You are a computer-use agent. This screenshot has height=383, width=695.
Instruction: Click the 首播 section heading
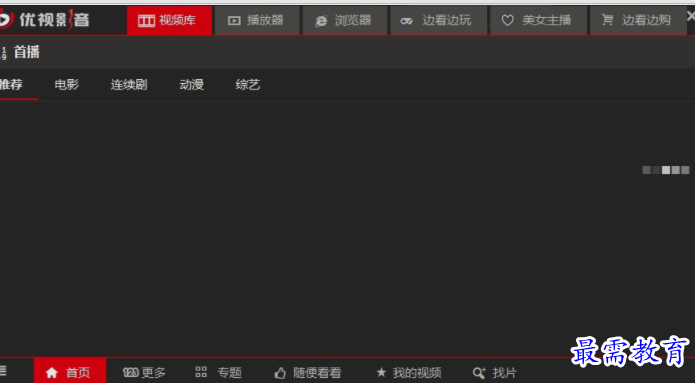click(x=27, y=52)
